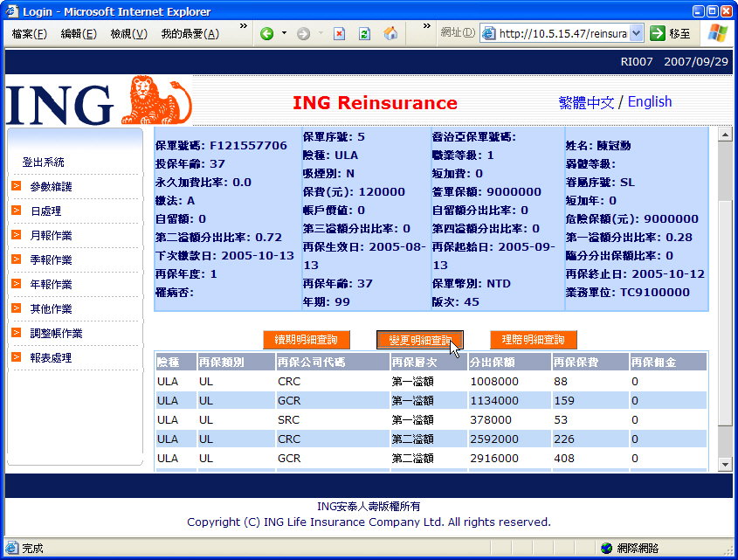This screenshot has width=738, height=560.
Task: Stop page loading with the red X icon
Action: (339, 33)
